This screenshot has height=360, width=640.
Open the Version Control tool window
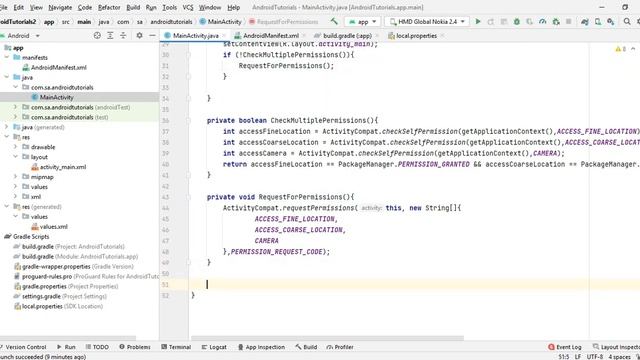point(23,347)
